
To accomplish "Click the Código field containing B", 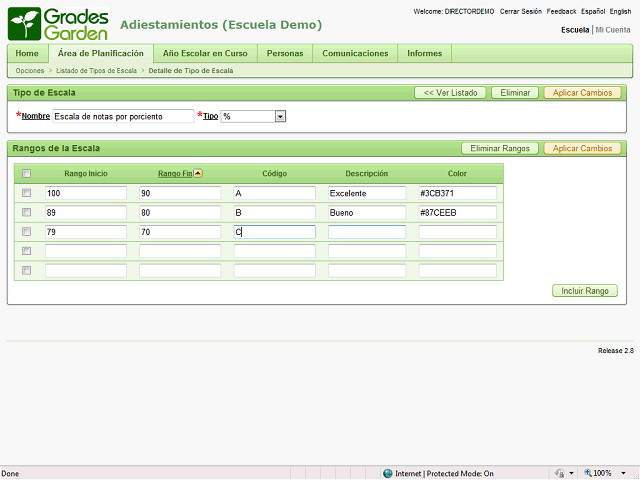I will 275,213.
